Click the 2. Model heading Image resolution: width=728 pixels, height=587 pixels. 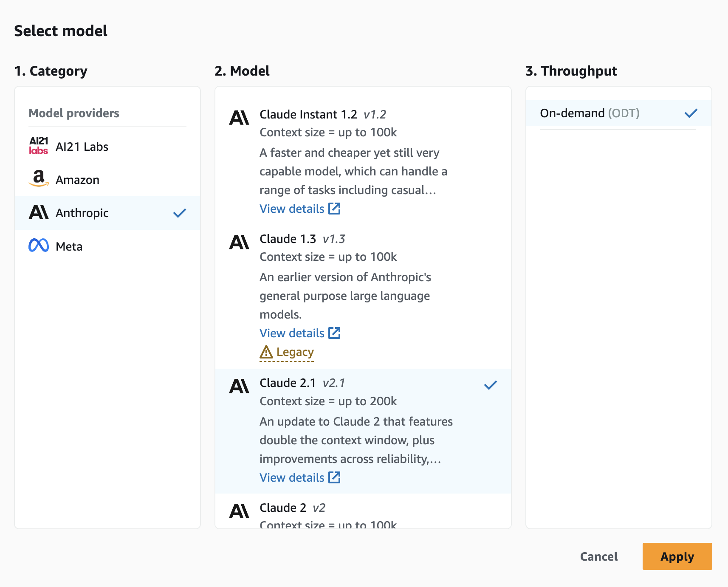[242, 71]
